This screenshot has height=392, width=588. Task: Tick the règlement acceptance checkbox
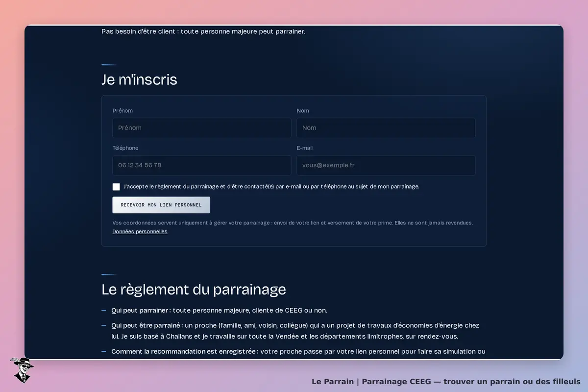(116, 187)
